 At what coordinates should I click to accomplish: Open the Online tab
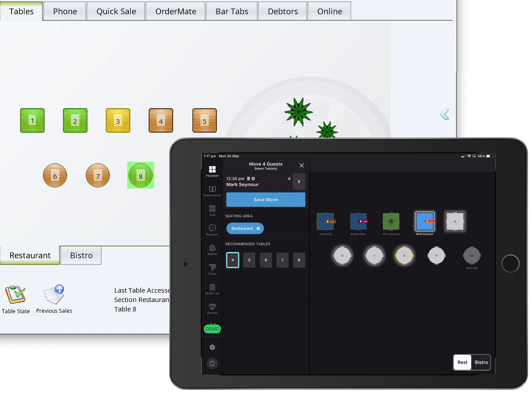click(329, 11)
